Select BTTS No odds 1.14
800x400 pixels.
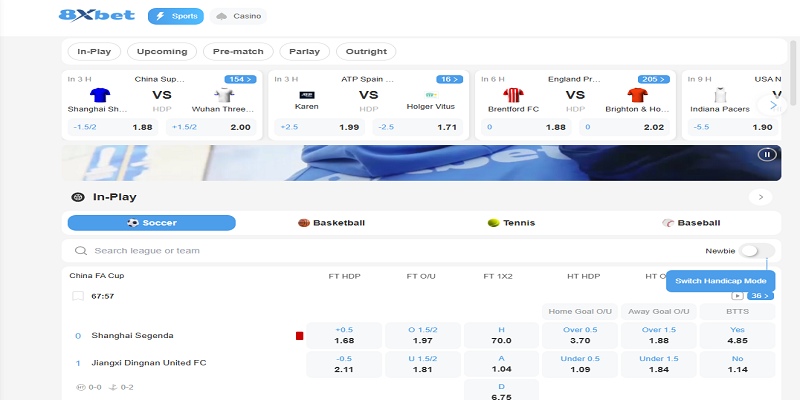pos(737,364)
